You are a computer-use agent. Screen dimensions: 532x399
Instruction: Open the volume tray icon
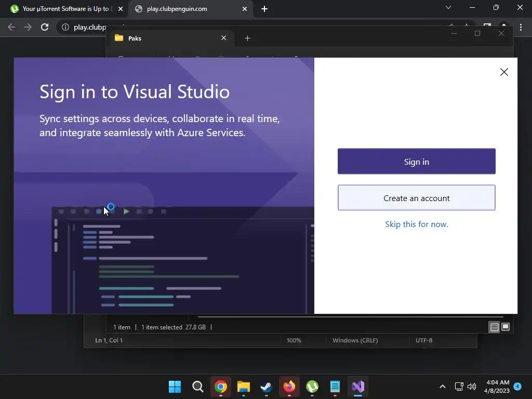click(x=472, y=387)
